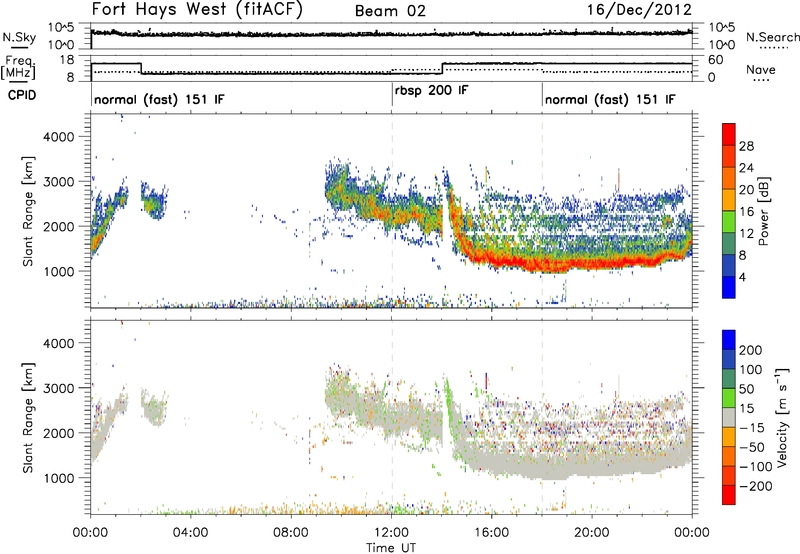Screen dimensions: 800x554
Task: Click the '18' tick of the frequency axis
Action: pos(67,60)
